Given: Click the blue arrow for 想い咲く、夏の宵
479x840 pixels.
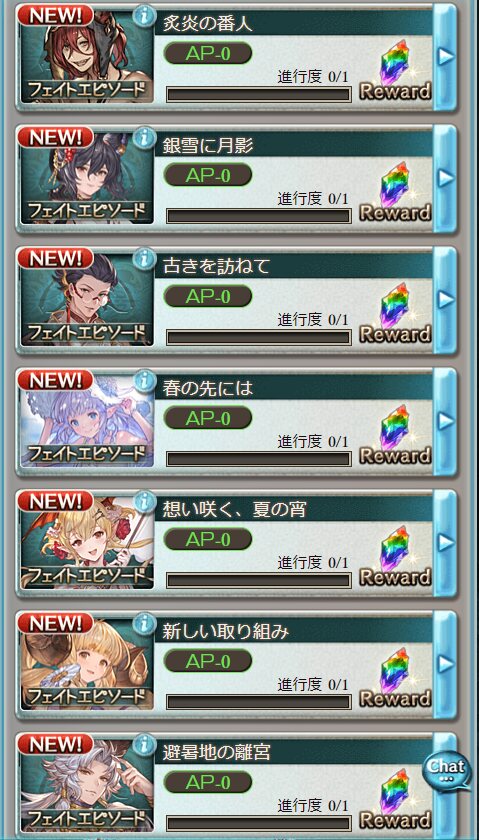Looking at the screenshot, I should pos(445,542).
